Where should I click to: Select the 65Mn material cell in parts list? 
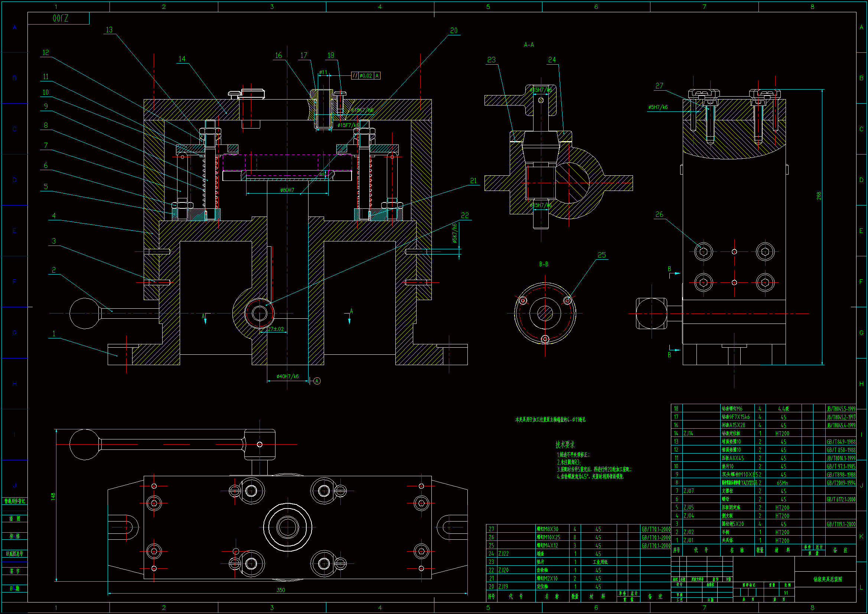[x=782, y=483]
